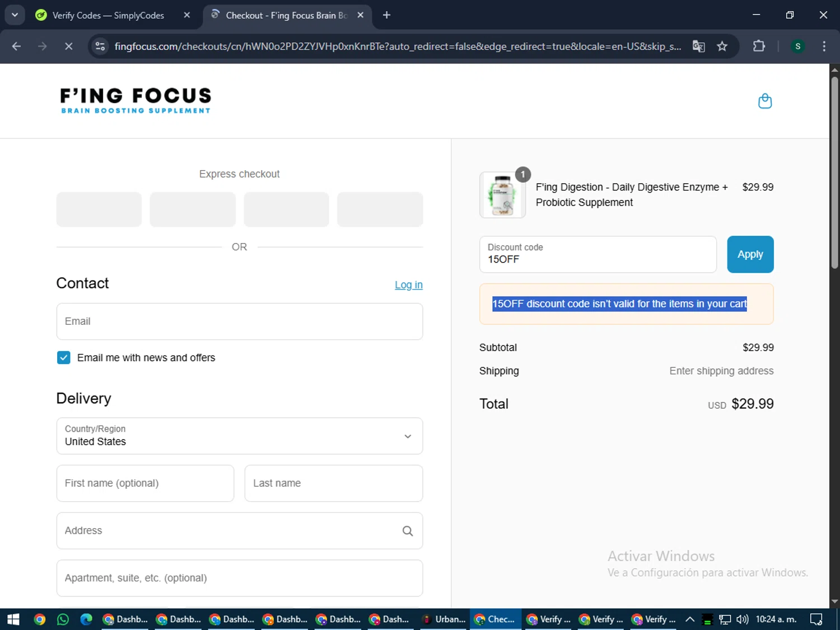Open Microsoft Edge from the taskbar
The height and width of the screenshot is (630, 840).
(86, 619)
